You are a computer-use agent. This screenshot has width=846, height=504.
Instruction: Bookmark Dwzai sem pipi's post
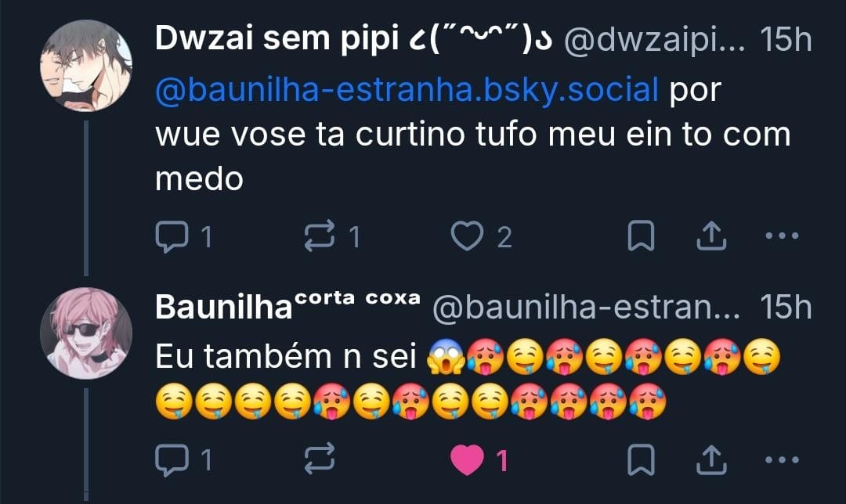[x=641, y=236]
